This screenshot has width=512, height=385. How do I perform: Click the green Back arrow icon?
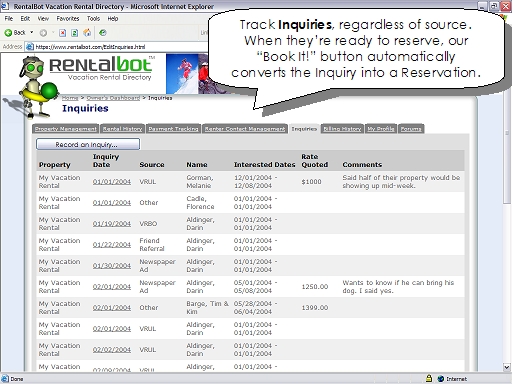click(x=8, y=33)
